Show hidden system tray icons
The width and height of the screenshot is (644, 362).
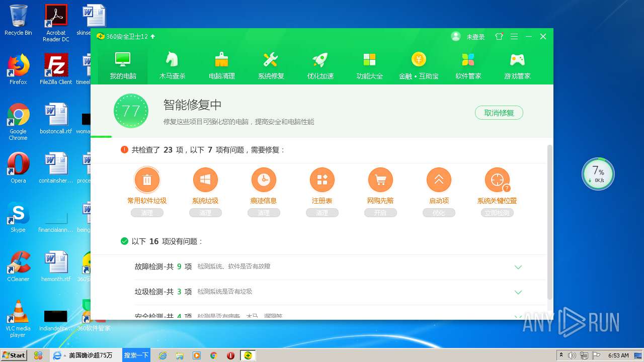point(560,355)
